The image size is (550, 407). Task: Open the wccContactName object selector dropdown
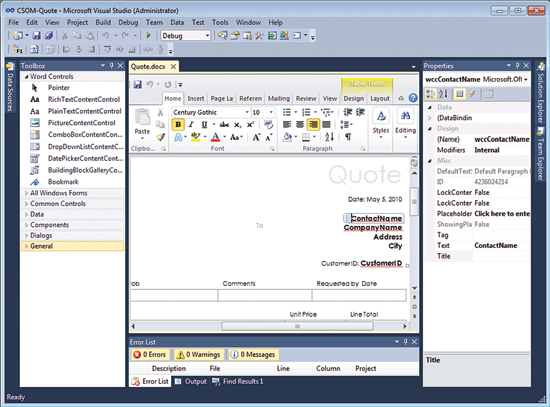click(x=526, y=80)
